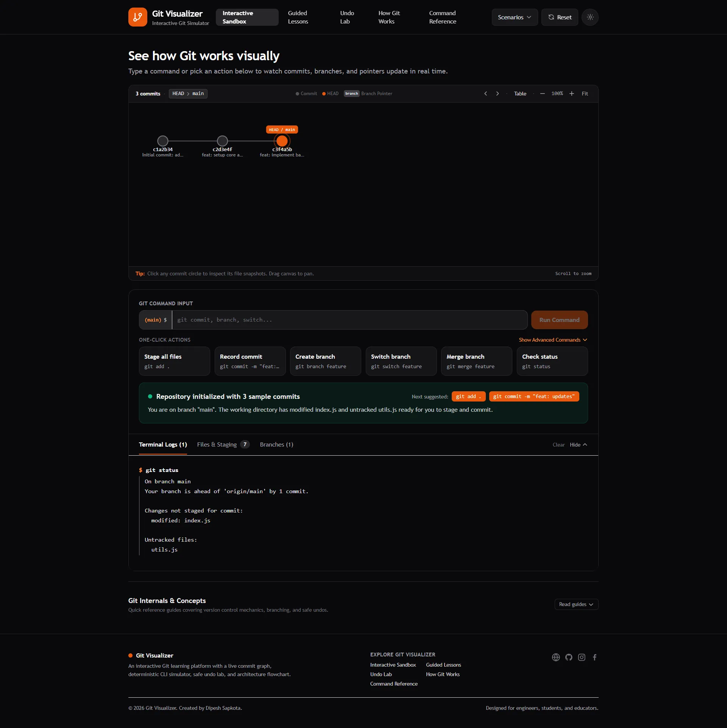This screenshot has height=728, width=727.
Task: Click the Record commit action card
Action: click(250, 361)
